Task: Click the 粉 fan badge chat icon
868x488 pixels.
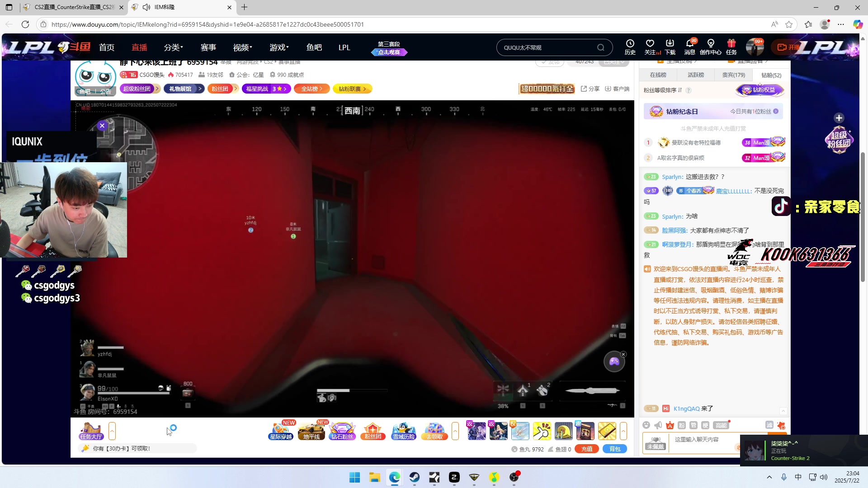Action: [682, 425]
